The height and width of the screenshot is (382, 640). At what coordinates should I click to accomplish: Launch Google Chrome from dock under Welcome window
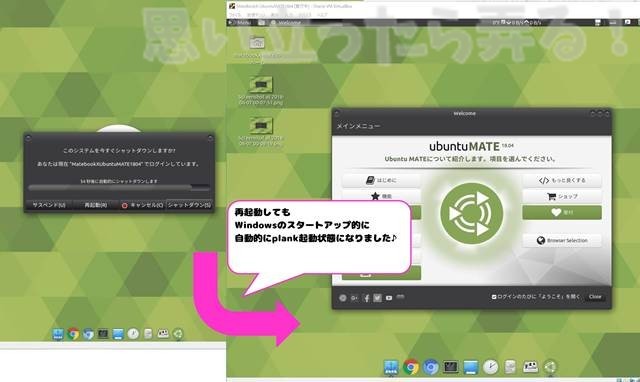[411, 367]
